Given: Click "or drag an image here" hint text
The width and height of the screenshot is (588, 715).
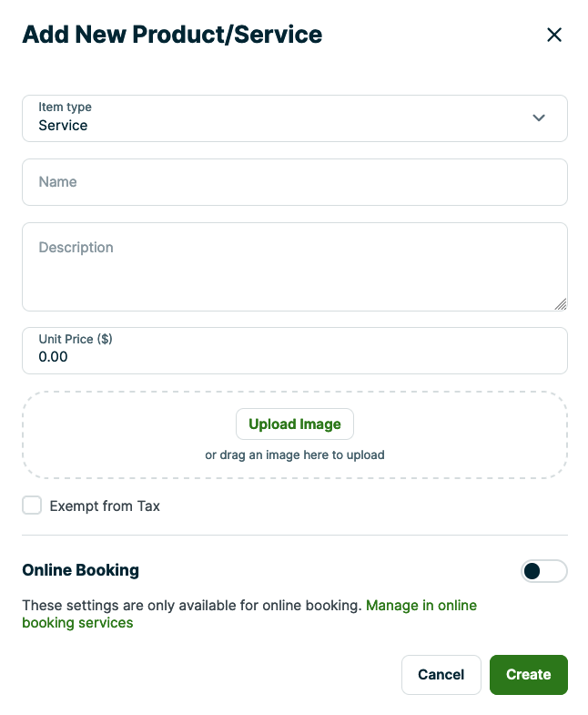Looking at the screenshot, I should [294, 455].
